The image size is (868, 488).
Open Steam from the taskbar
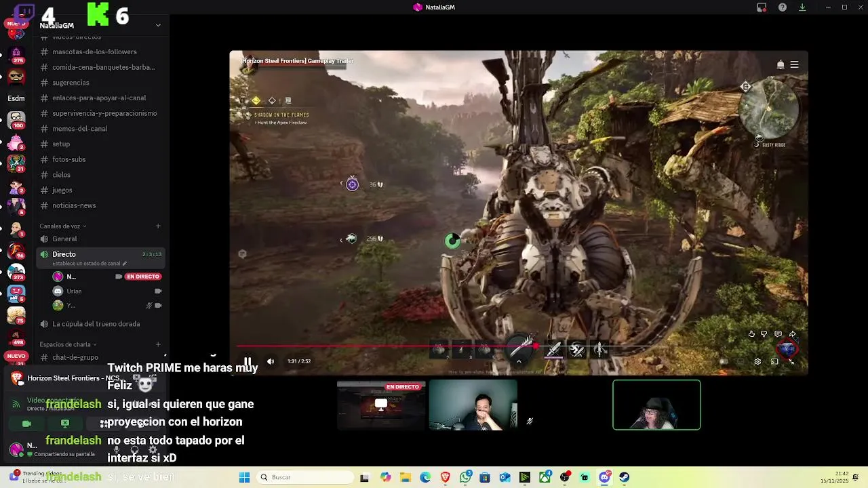(x=624, y=477)
